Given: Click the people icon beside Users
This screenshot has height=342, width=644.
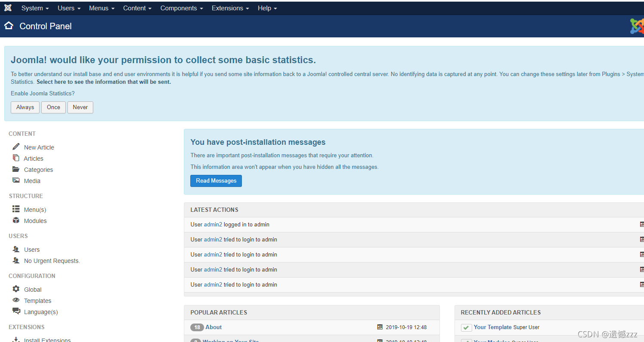Looking at the screenshot, I should click(16, 249).
